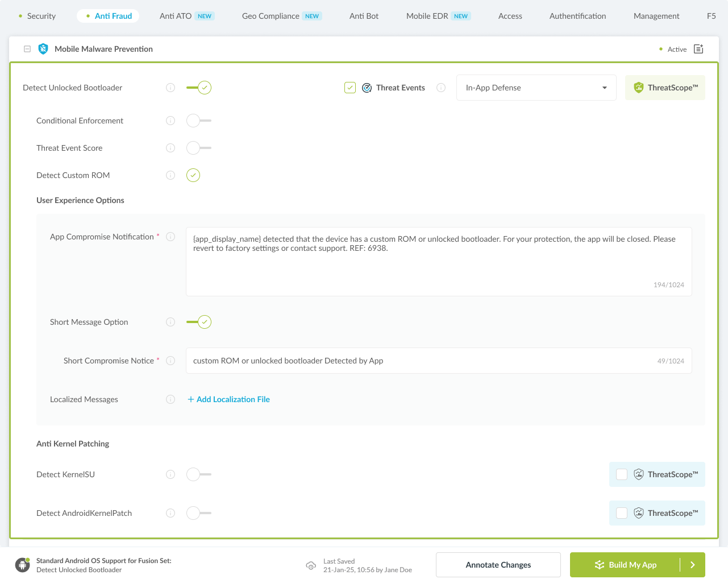The image size is (728, 583).
Task: Collapse the Mobile Malware Prevention section
Action: tap(27, 49)
